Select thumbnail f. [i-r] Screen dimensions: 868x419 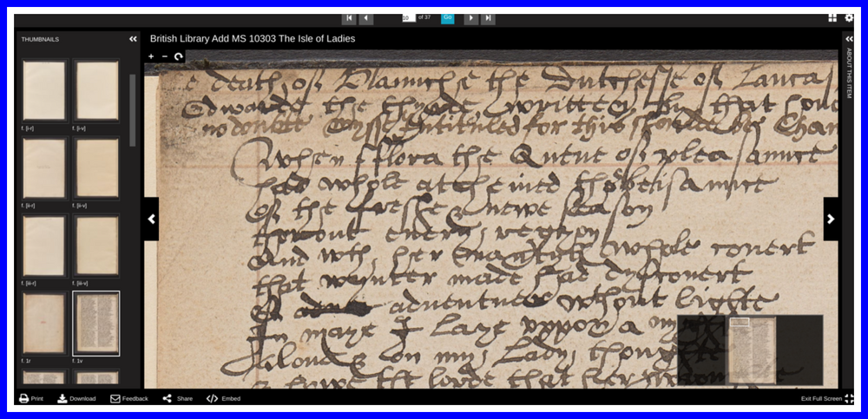(x=44, y=90)
